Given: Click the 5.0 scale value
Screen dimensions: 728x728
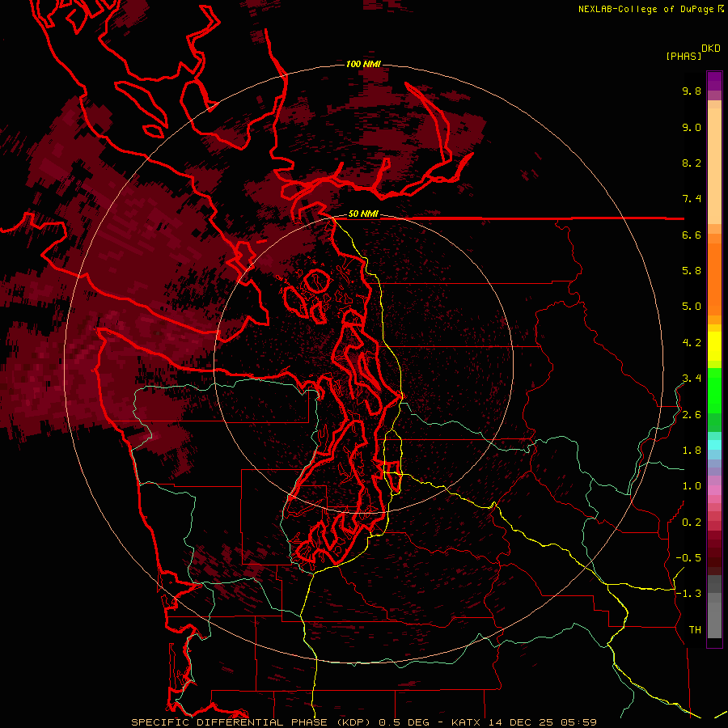Looking at the screenshot, I should [692, 307].
